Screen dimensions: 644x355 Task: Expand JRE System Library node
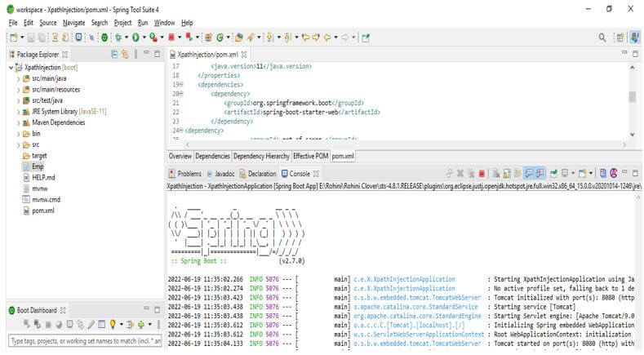tap(18, 112)
